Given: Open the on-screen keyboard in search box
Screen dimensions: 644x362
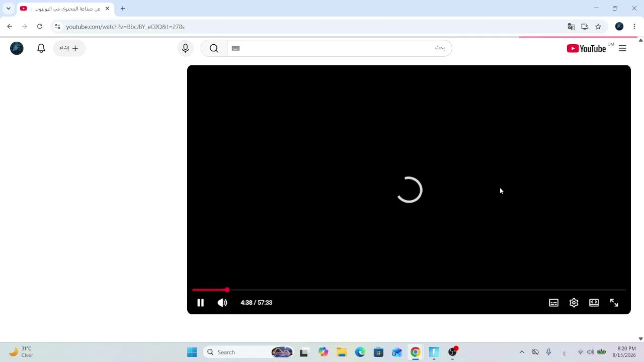Looking at the screenshot, I should coord(235,48).
